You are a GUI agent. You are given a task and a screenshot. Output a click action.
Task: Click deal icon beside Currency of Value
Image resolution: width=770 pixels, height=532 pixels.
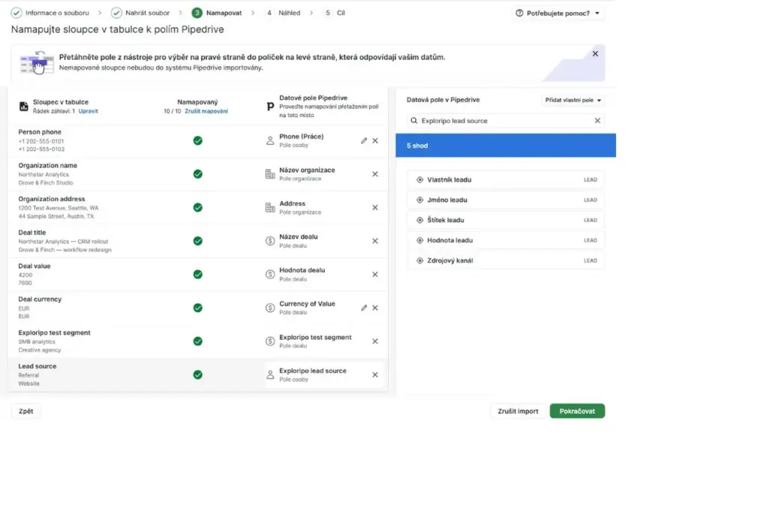270,308
